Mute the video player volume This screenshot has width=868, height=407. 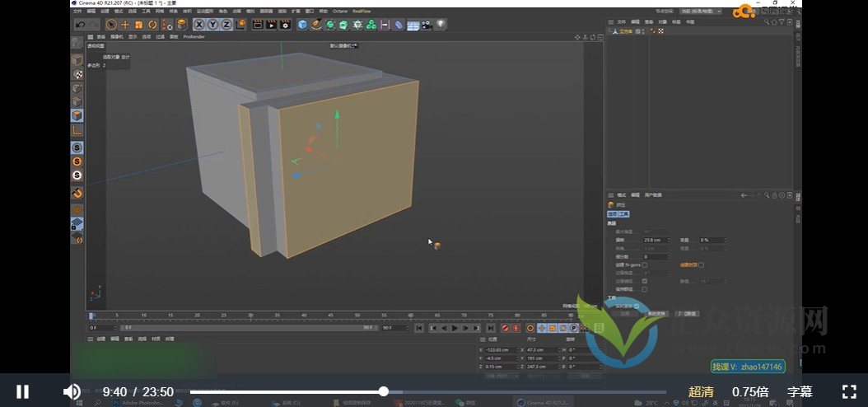point(72,392)
